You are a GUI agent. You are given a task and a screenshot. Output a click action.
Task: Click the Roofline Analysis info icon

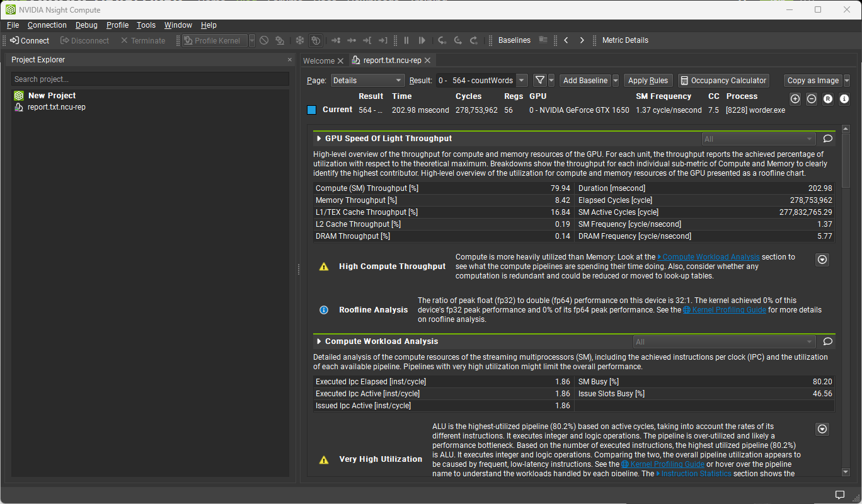point(324,310)
